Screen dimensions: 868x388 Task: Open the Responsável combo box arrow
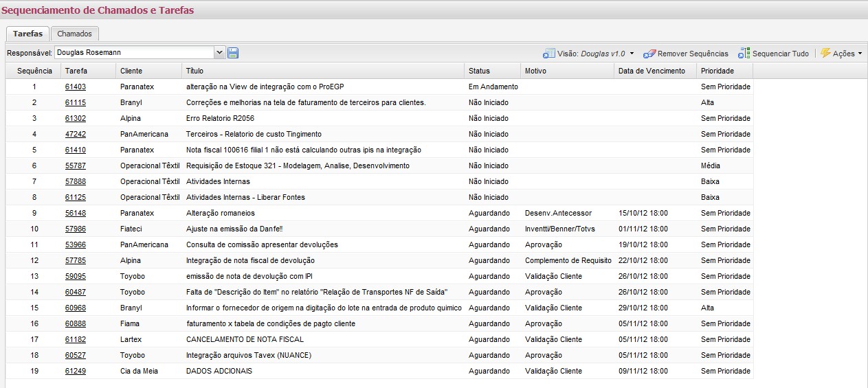[220, 52]
